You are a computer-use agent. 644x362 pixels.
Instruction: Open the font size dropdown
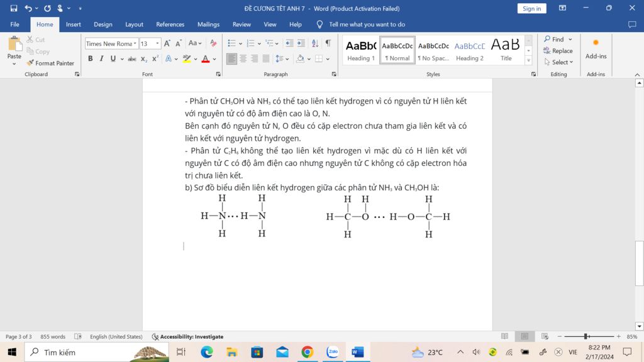coord(157,43)
